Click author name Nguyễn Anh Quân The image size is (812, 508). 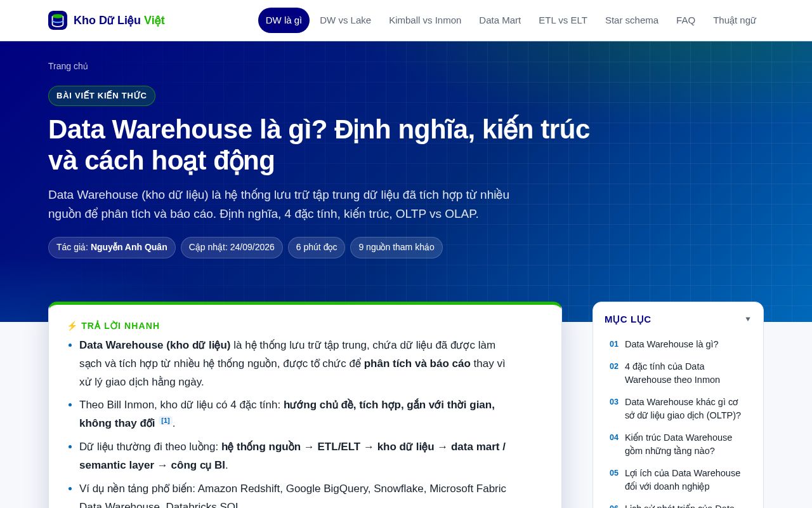129,247
